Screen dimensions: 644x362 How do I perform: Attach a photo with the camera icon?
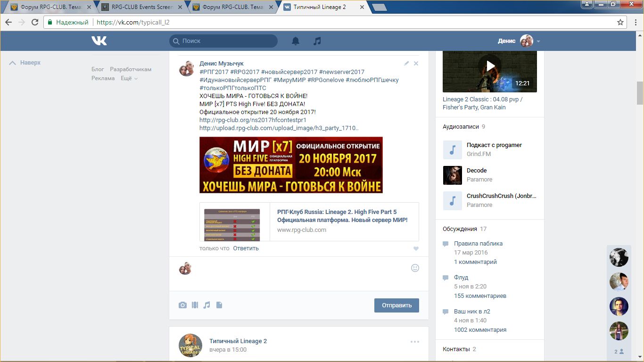(x=182, y=305)
